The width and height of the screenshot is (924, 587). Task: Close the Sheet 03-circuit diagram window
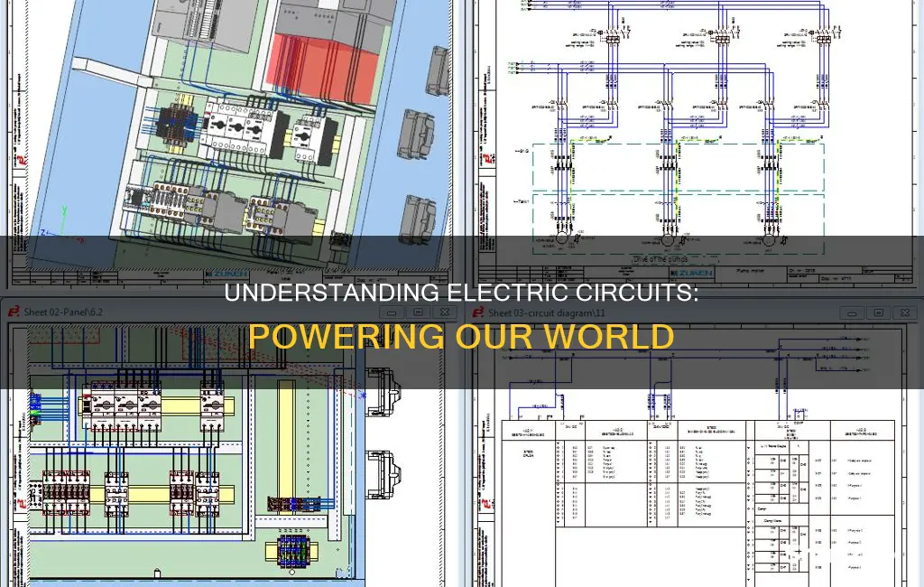pyautogui.click(x=905, y=312)
